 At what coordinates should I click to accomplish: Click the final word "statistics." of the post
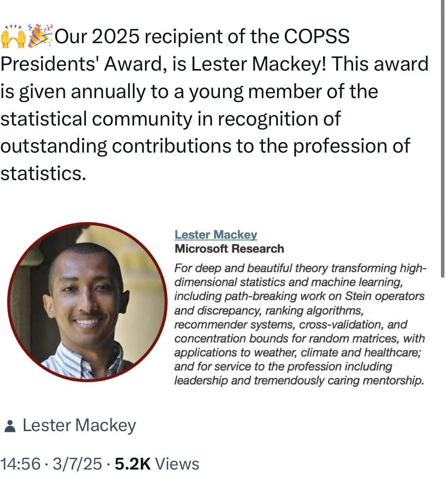coord(43,173)
